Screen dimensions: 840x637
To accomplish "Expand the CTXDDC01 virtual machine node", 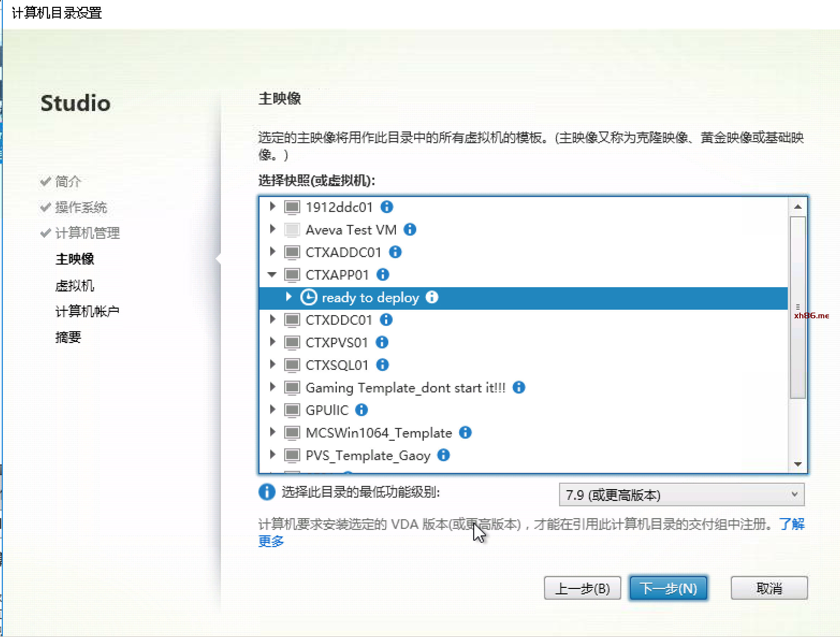I will point(272,319).
